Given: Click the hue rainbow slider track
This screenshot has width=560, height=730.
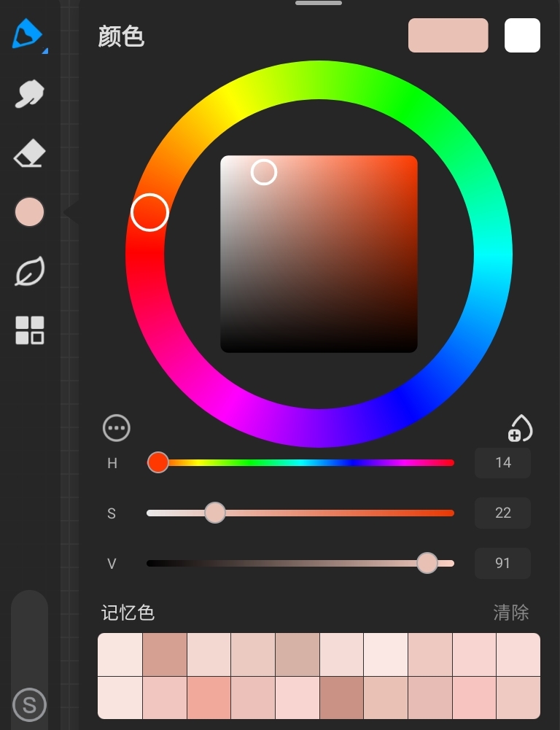Looking at the screenshot, I should pyautogui.click(x=306, y=462).
